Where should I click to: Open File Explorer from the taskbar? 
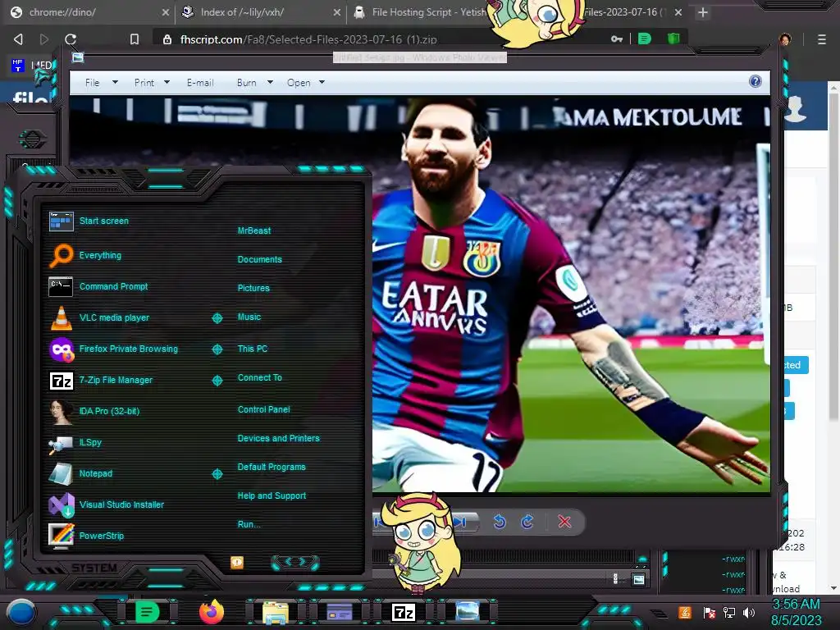pos(276,612)
